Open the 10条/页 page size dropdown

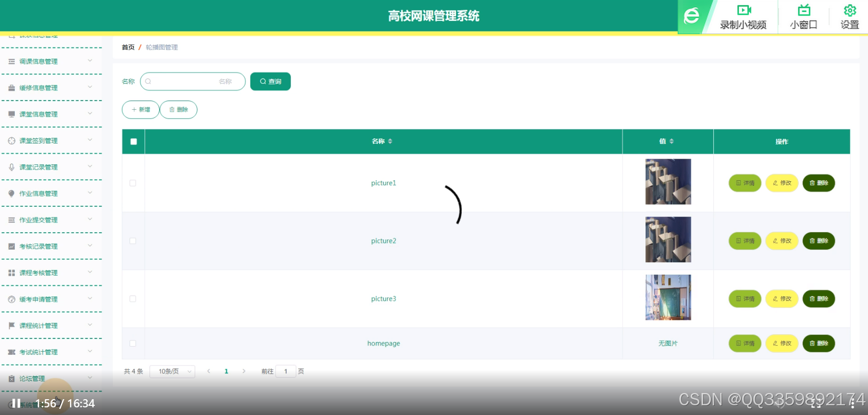172,371
